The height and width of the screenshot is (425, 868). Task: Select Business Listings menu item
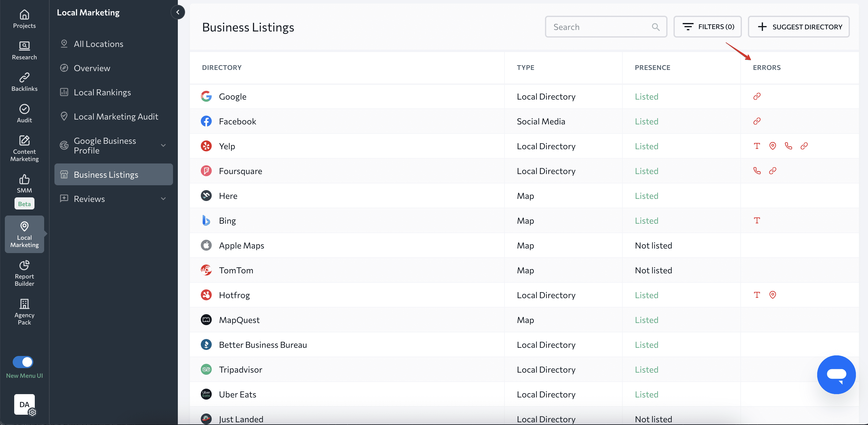click(113, 174)
